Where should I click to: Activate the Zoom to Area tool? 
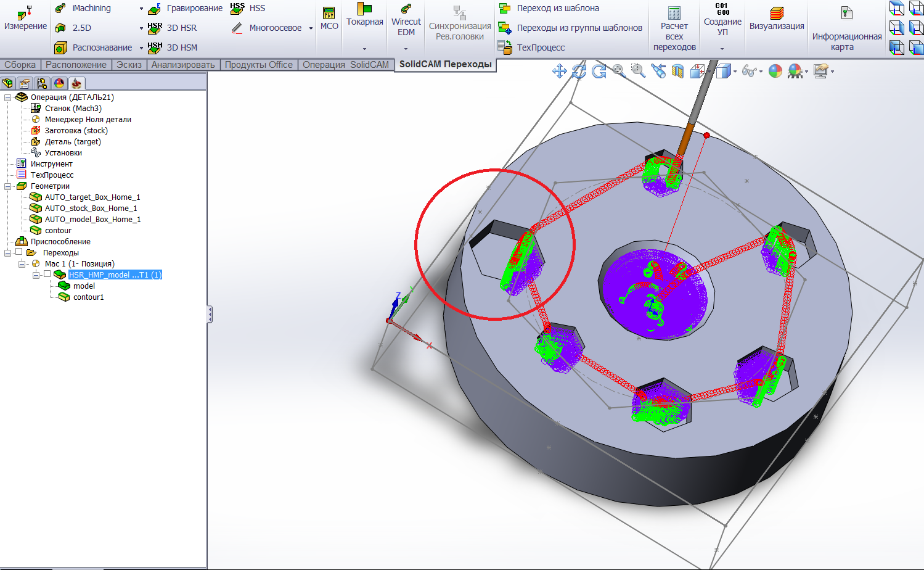click(x=638, y=72)
